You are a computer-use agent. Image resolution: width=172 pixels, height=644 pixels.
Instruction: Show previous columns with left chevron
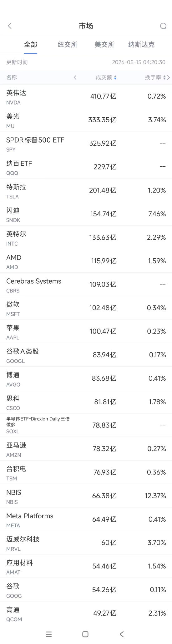point(75,77)
